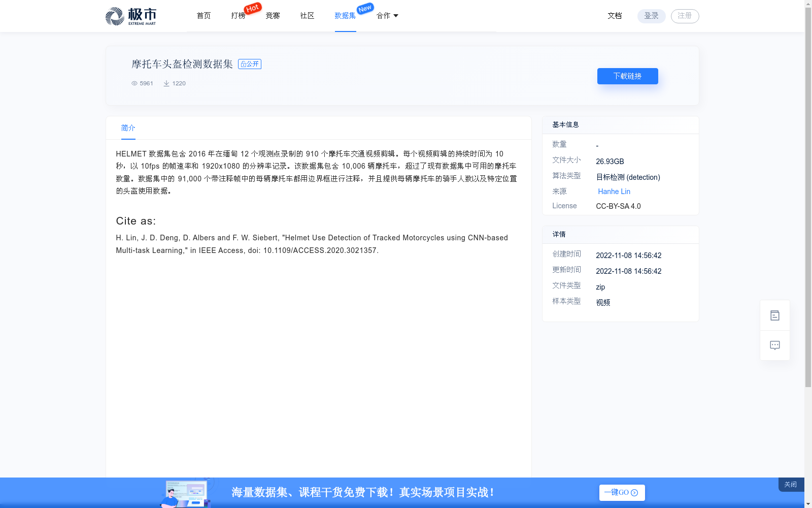Screen dimensions: 812x508
Task: Click the eye views icon
Action: tap(134, 83)
